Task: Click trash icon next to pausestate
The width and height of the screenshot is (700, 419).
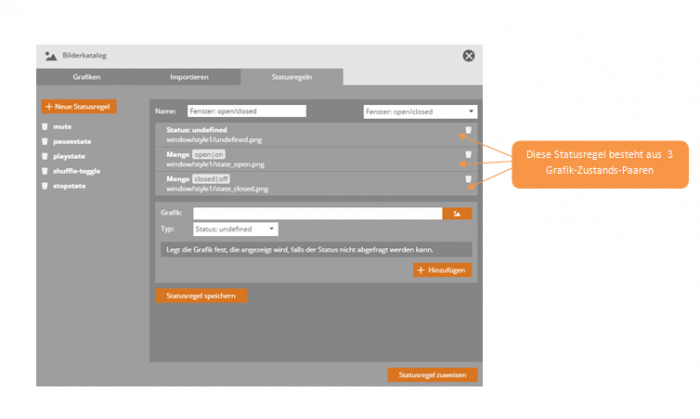Action: (x=45, y=142)
